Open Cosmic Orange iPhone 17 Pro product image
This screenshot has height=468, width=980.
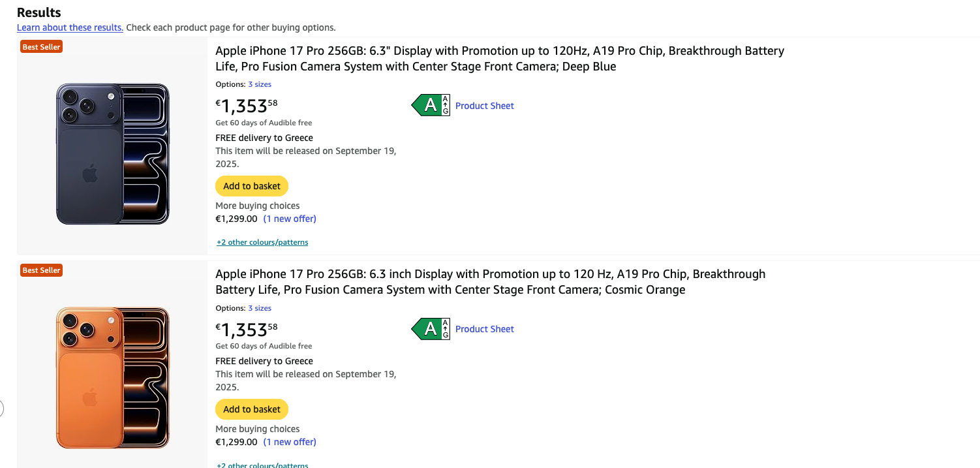112,378
